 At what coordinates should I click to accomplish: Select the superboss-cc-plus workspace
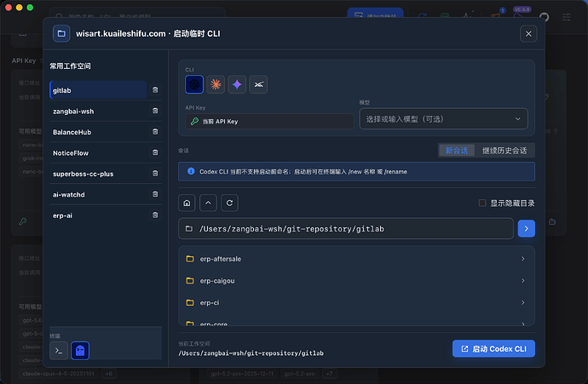tap(98, 174)
